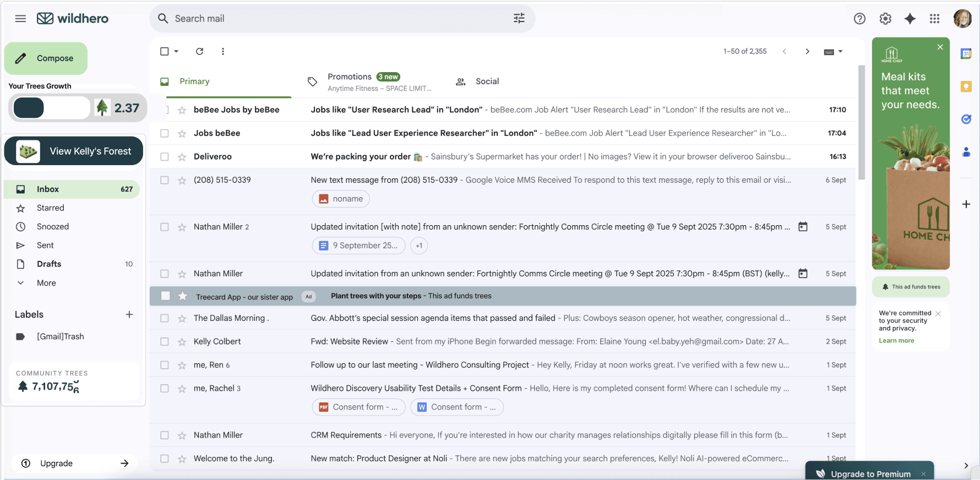
Task: Click the email list vertical scrollbar
Action: pos(862,122)
